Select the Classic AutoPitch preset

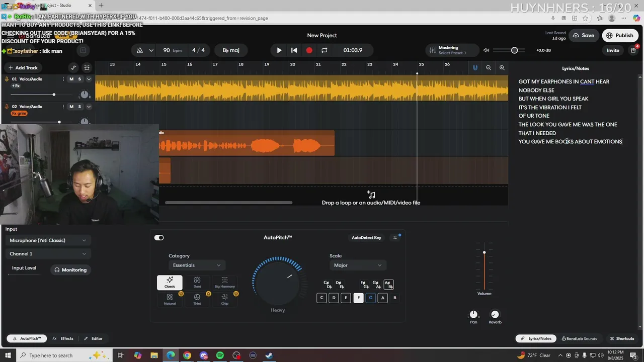170,283
